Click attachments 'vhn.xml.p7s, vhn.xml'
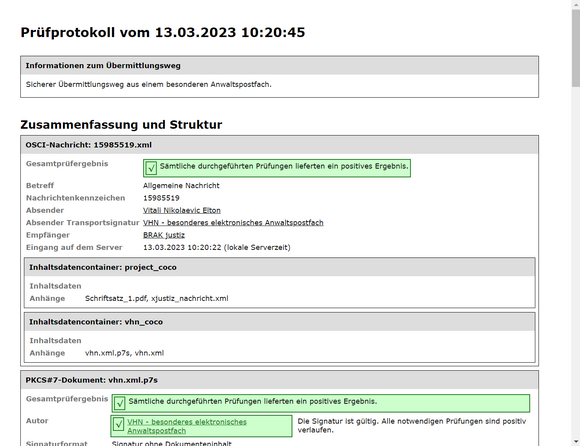Screen dimensions: 580x446 coord(124,353)
